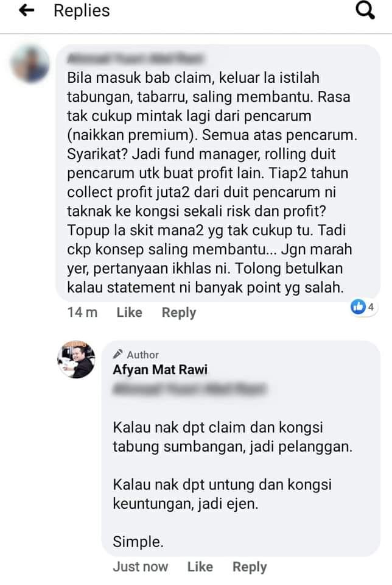
Task: Click the pencil Author badge icon
Action: 117,353
